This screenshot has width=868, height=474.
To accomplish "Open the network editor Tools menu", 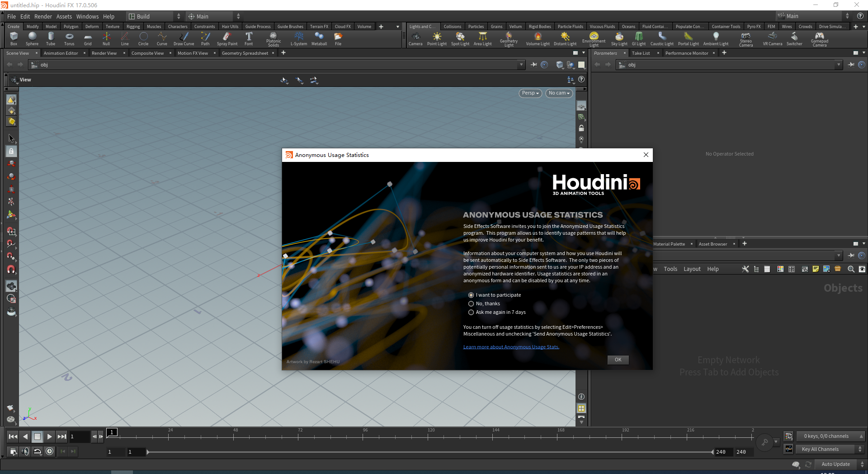I will click(670, 269).
